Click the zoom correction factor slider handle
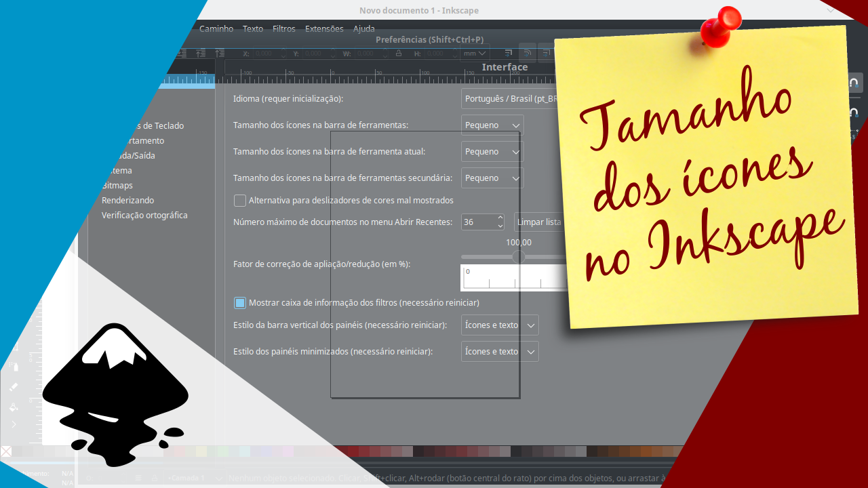 (x=519, y=257)
